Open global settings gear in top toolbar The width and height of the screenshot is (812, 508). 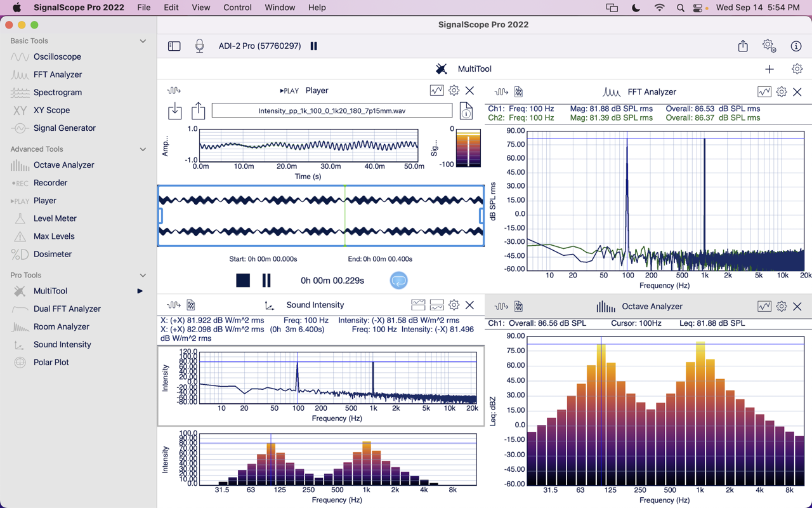tap(769, 46)
